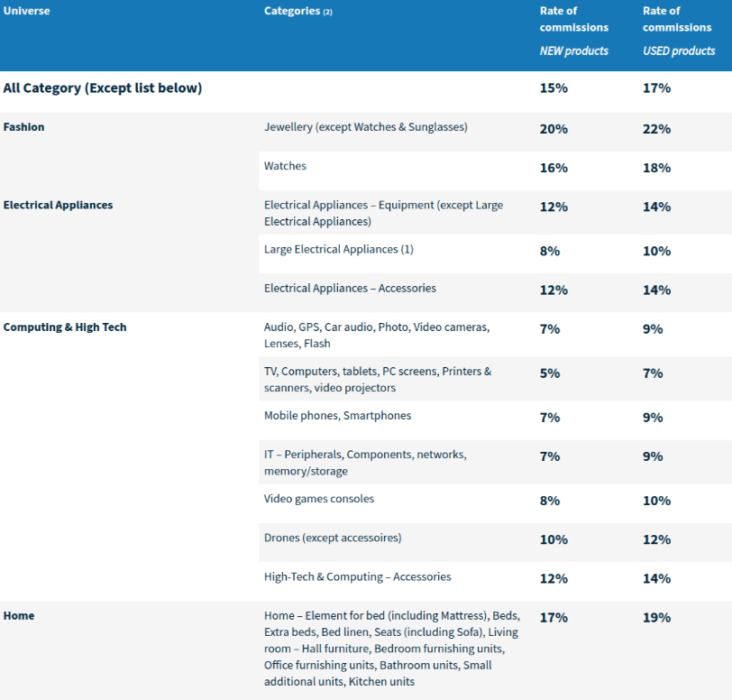The width and height of the screenshot is (732, 700).
Task: Select the Fashion universe label
Action: point(23,127)
